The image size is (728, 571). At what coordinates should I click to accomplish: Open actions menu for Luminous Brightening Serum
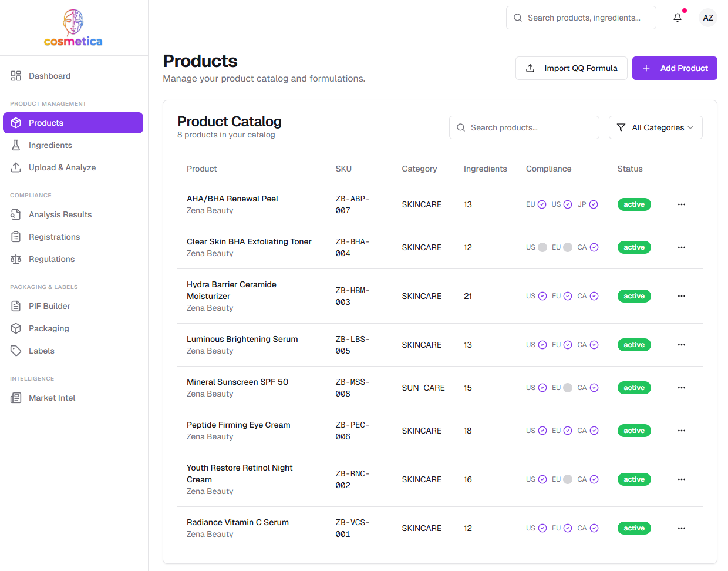681,345
